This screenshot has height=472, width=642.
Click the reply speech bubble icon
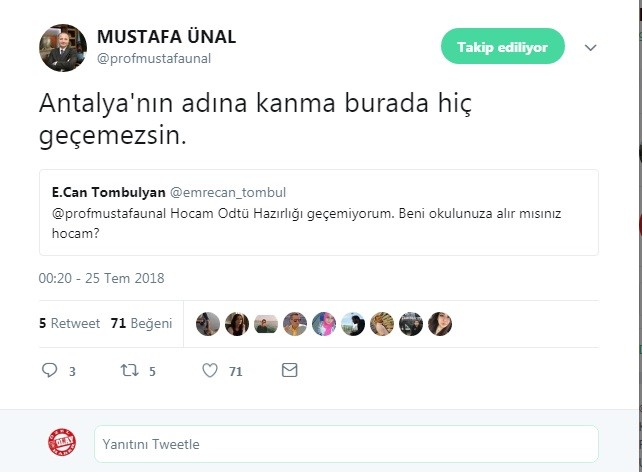point(50,370)
